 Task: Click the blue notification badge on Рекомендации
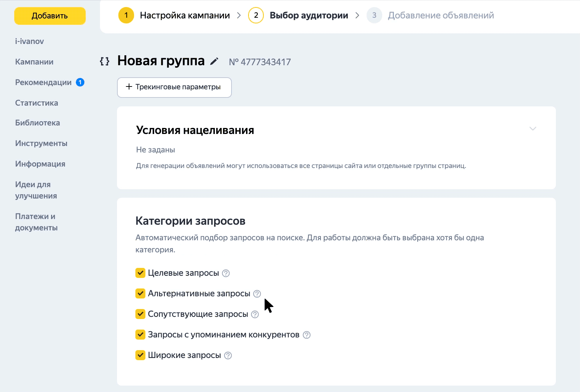(x=80, y=82)
